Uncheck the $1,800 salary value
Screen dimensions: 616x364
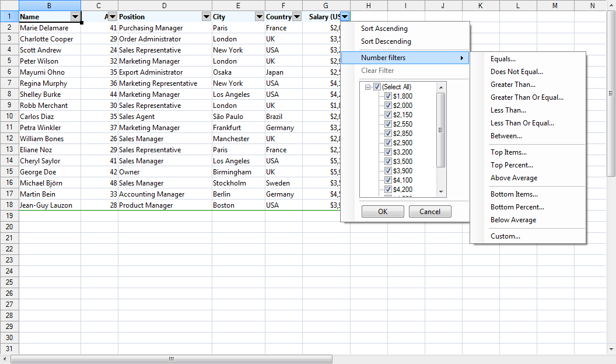click(388, 96)
